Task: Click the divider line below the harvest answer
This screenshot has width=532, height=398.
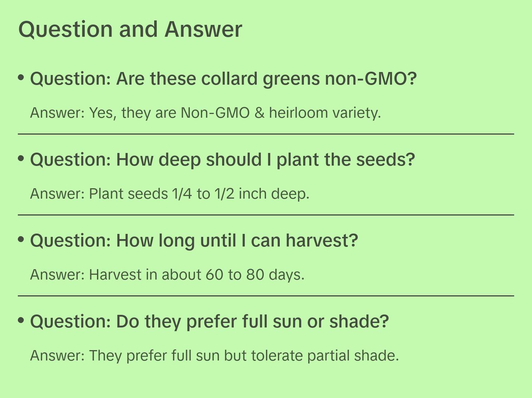Action: tap(266, 296)
